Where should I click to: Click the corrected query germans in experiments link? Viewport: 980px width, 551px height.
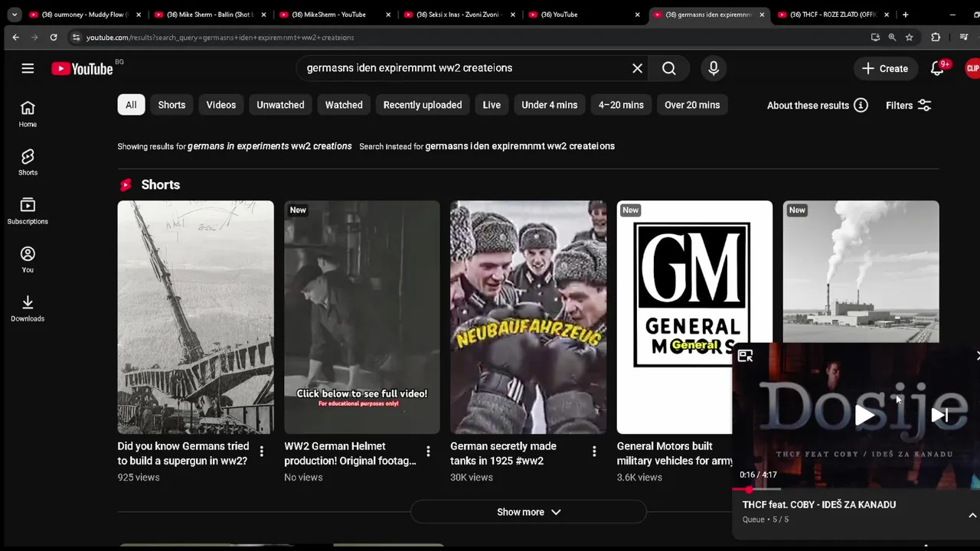point(269,146)
